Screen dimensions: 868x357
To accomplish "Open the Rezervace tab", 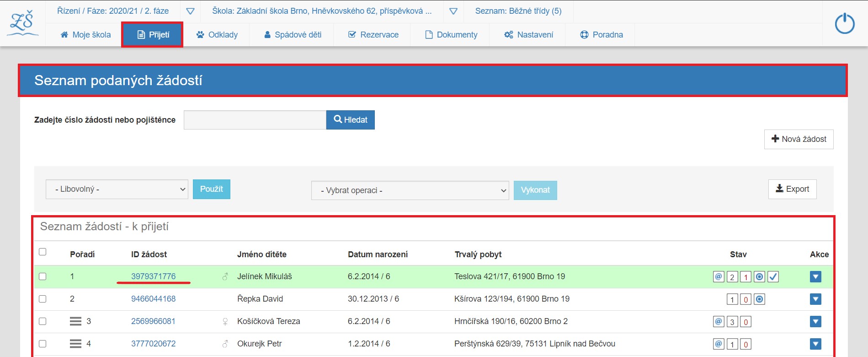I will coord(373,35).
